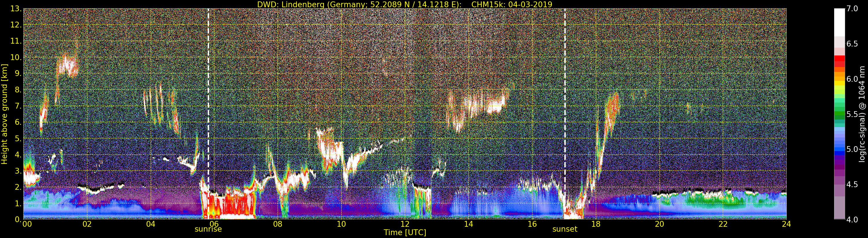Click height axis tick '13.'

(x=16, y=9)
